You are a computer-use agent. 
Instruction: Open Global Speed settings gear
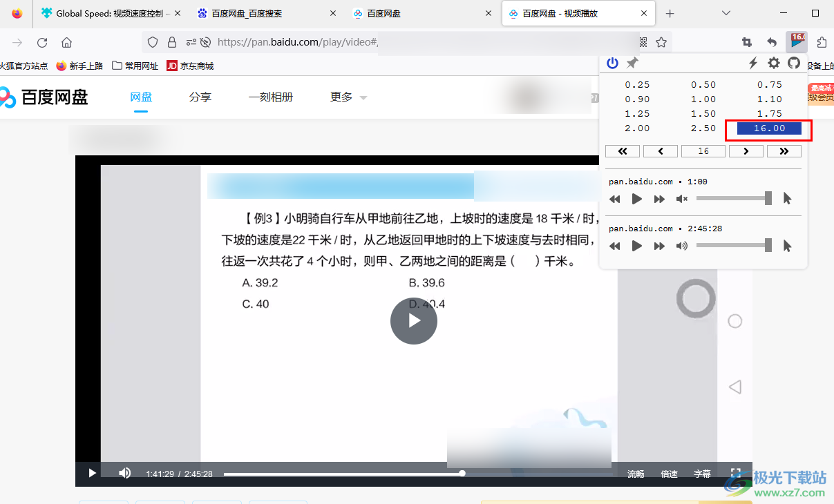click(774, 64)
